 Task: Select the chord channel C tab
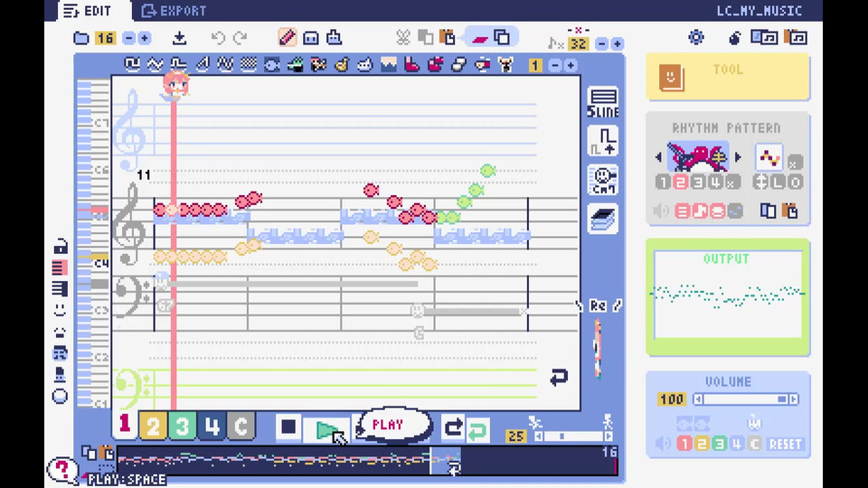(241, 426)
